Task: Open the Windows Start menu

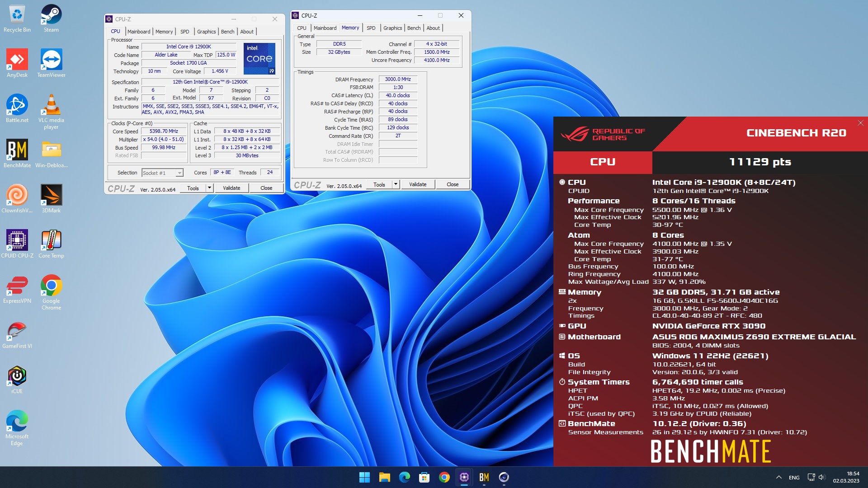Action: [x=364, y=477]
